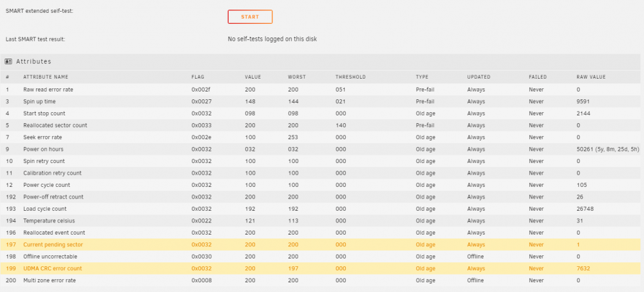Start the SMART extended self-test
644x292 pixels.
coord(250,17)
